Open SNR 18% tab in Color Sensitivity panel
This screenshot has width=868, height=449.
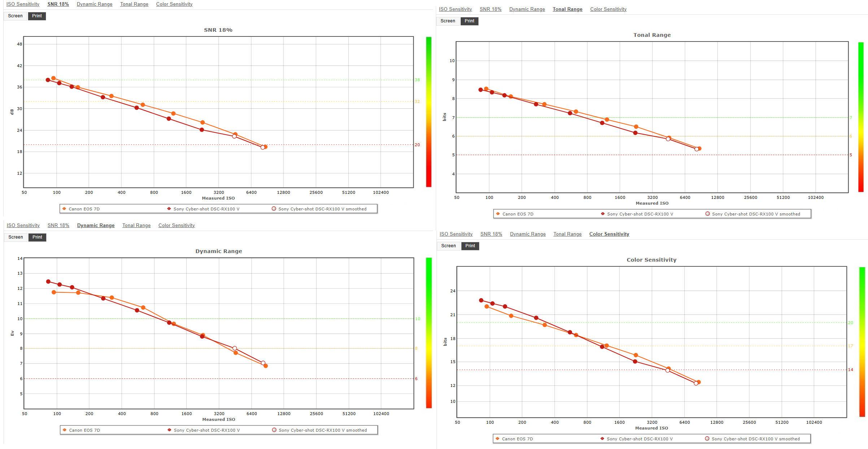pyautogui.click(x=491, y=234)
